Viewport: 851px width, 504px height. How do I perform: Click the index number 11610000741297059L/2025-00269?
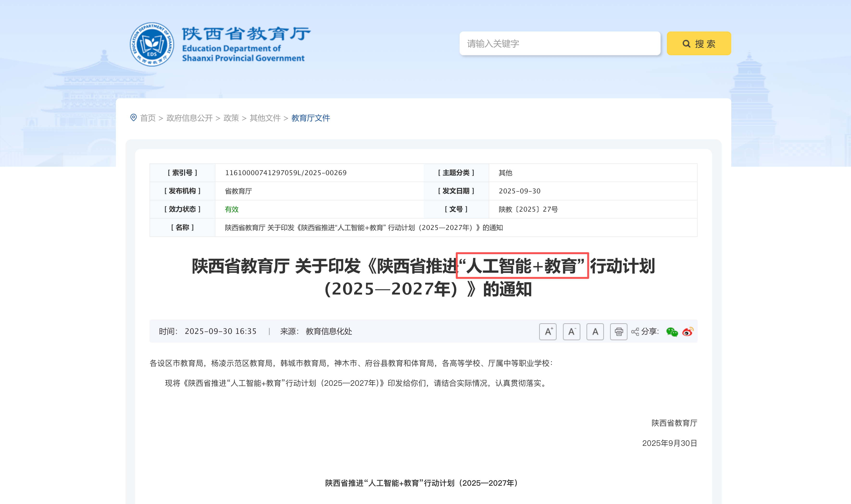[286, 172]
